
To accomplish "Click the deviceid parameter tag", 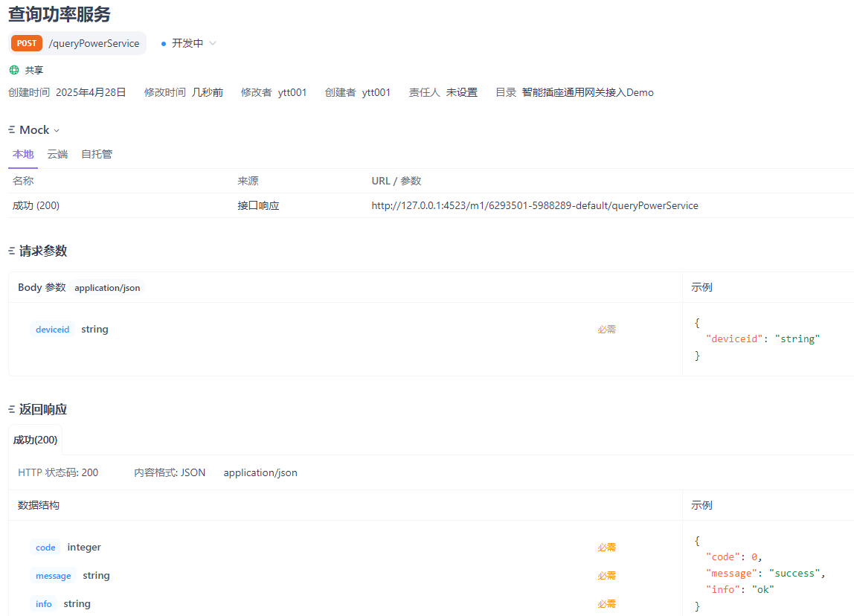I will [52, 330].
